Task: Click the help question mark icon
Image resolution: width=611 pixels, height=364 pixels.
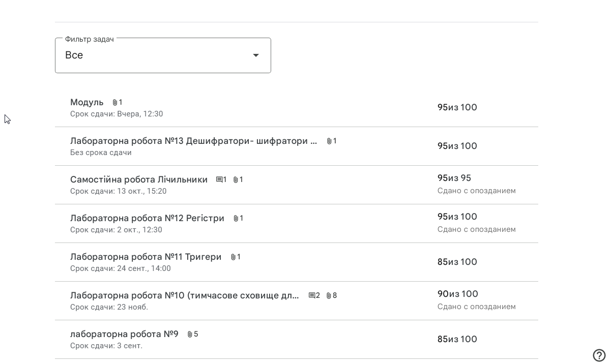Action: (x=599, y=355)
